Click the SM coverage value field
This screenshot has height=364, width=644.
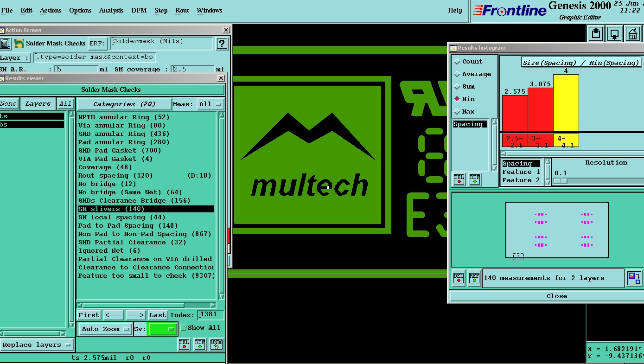point(192,69)
